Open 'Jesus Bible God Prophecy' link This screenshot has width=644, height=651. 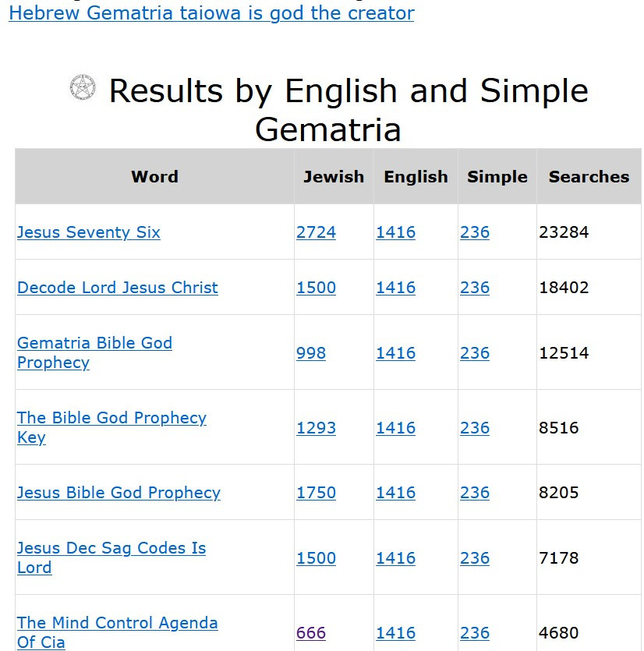point(119,493)
